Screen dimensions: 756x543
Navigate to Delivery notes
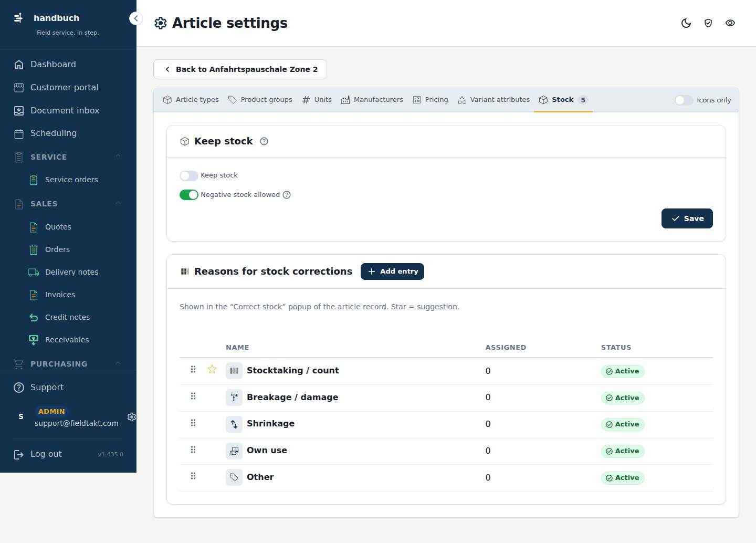click(x=72, y=272)
